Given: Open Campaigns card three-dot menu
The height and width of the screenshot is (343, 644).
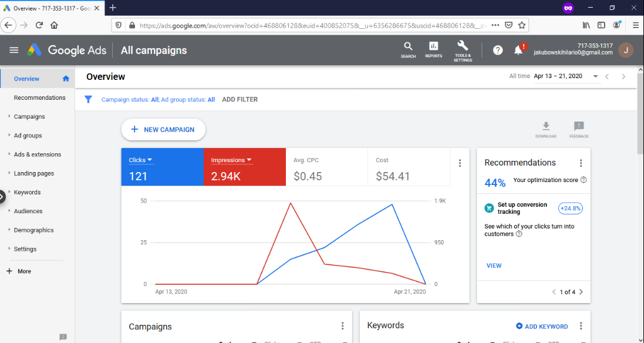Looking at the screenshot, I should coord(342,326).
